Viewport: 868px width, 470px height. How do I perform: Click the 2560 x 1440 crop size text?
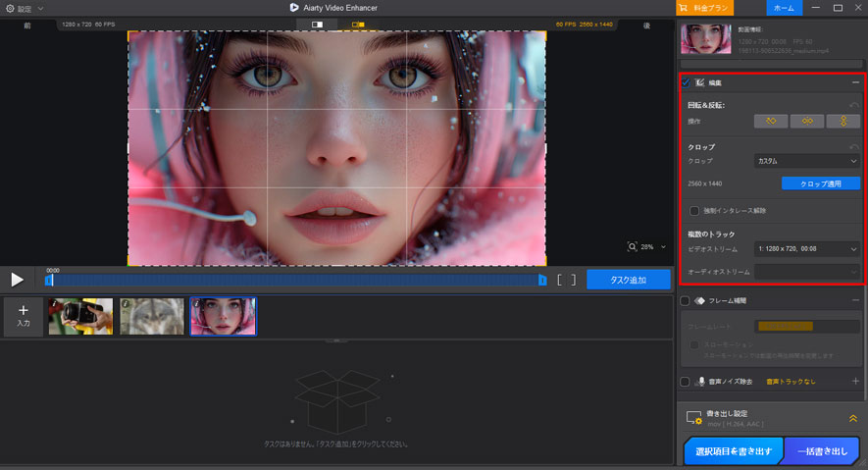[704, 183]
